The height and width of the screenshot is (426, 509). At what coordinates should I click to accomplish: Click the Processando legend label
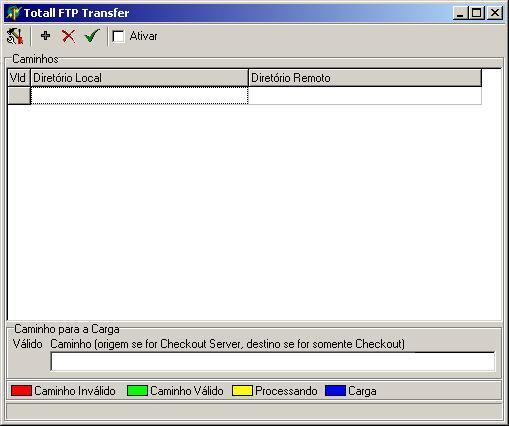pyautogui.click(x=286, y=391)
